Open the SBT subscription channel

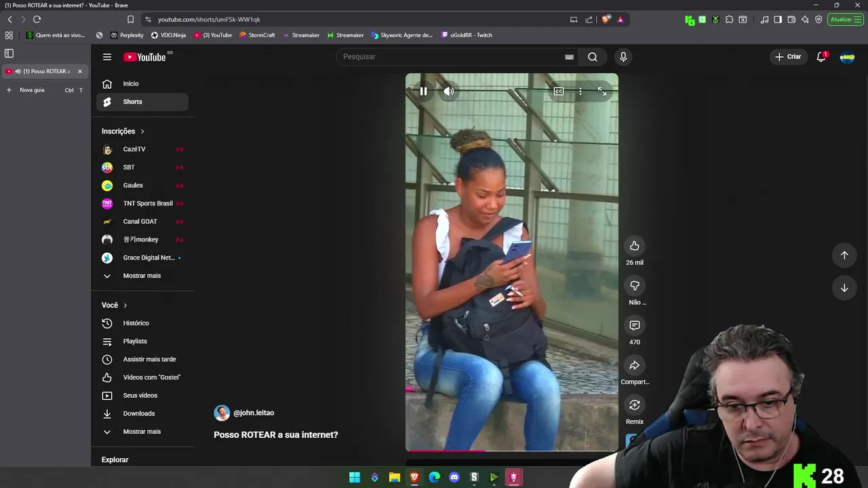pyautogui.click(x=142, y=167)
